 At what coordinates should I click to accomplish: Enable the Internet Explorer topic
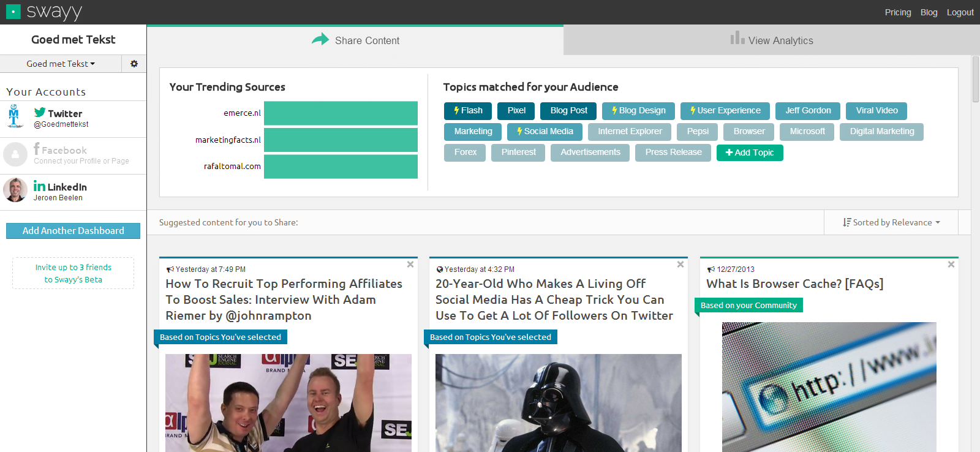[x=630, y=132]
